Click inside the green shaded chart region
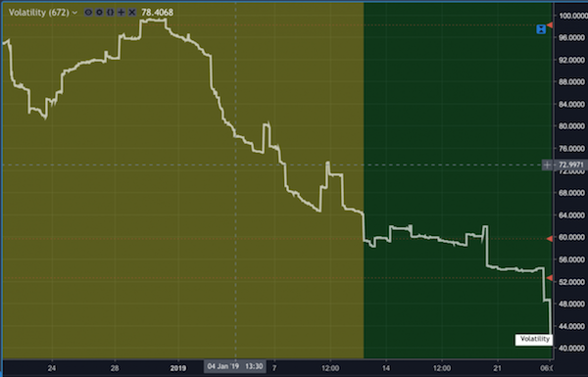Viewport: 588px width, 377px height. pos(450,113)
